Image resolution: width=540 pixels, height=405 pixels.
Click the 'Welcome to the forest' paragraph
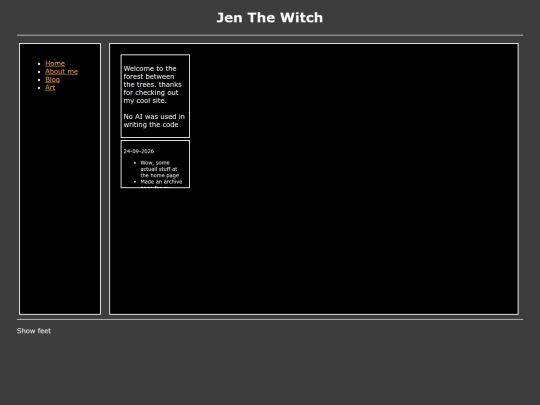pos(152,85)
